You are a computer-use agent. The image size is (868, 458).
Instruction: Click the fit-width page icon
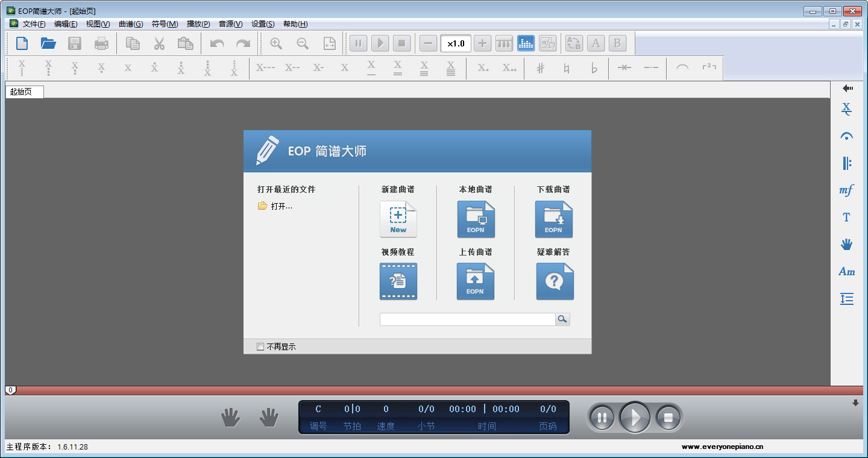click(330, 43)
